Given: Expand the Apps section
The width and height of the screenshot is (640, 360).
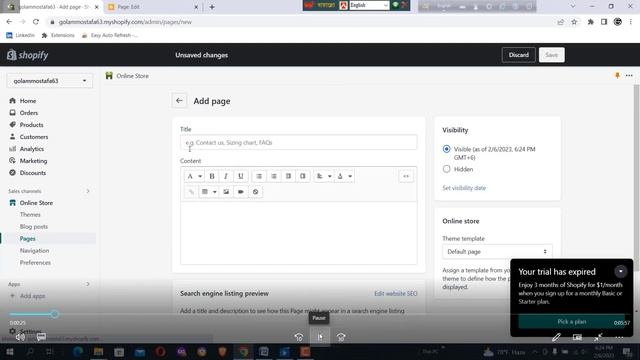Looking at the screenshot, I should pyautogui.click(x=88, y=284).
